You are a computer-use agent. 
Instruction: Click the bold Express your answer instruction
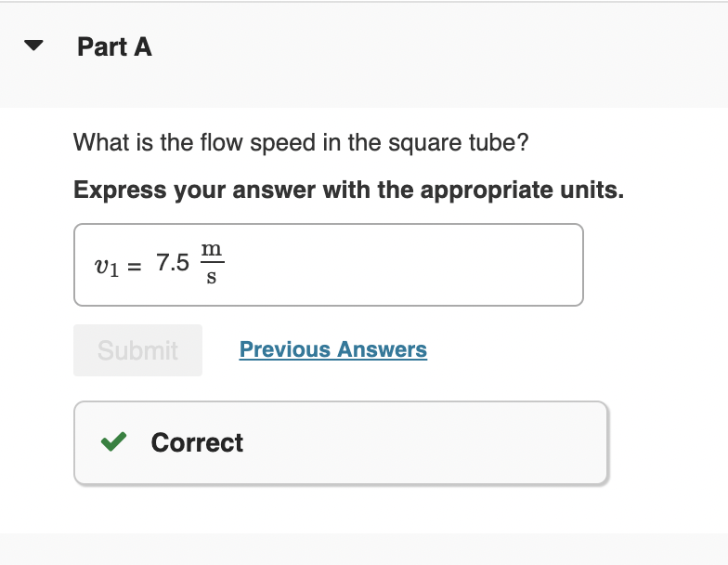click(348, 191)
